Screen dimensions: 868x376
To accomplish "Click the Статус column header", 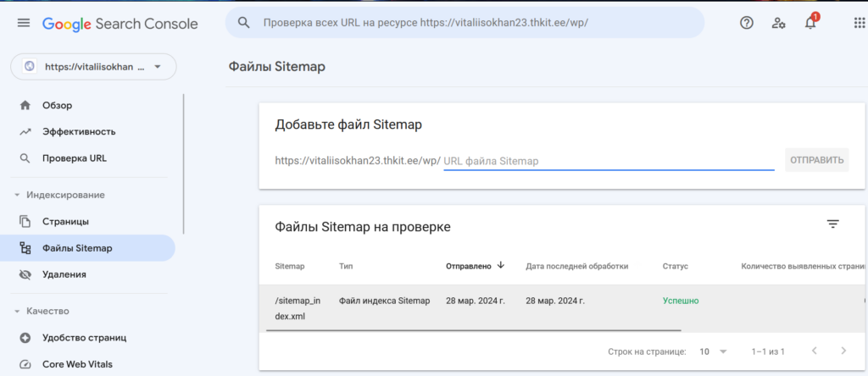I will coord(676,266).
